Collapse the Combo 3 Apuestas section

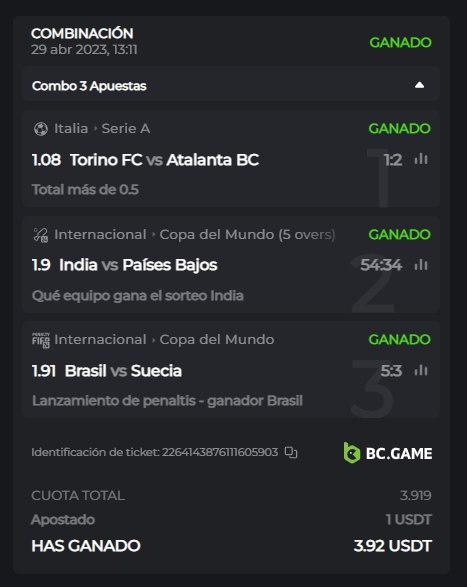tap(419, 85)
